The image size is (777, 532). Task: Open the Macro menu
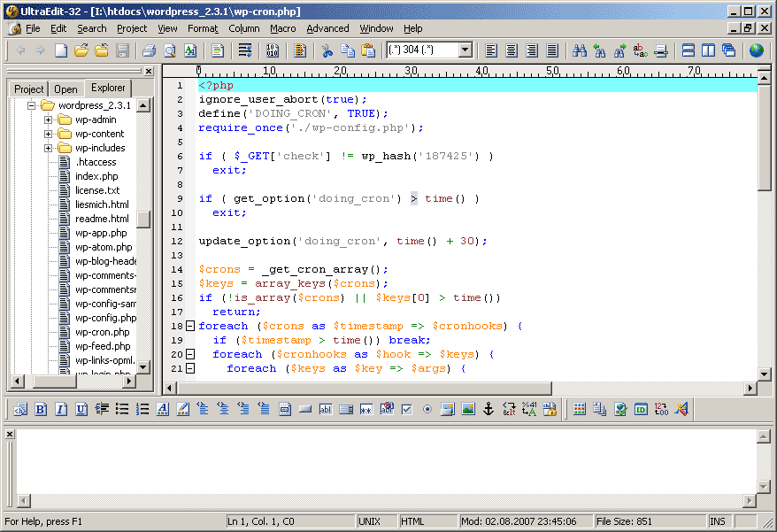pyautogui.click(x=283, y=28)
